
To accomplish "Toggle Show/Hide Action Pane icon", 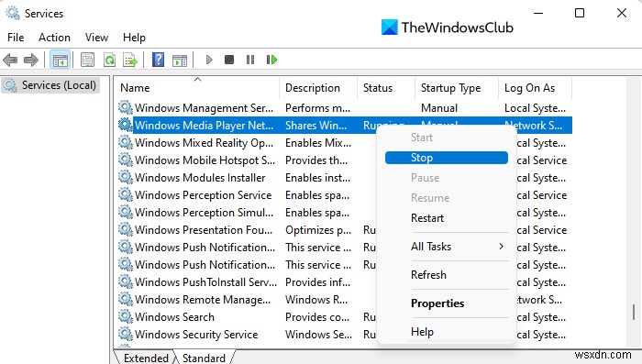I will click(x=180, y=61).
